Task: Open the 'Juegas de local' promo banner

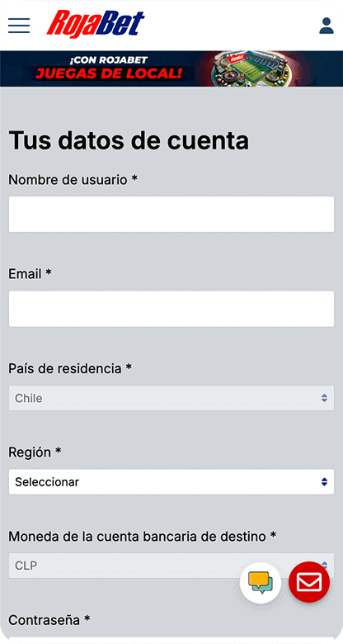Action: click(x=171, y=69)
